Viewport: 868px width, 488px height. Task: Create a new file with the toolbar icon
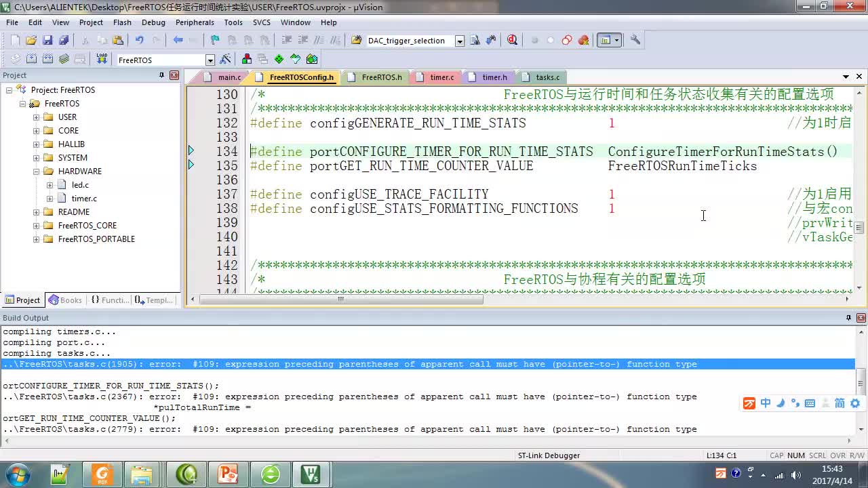coord(15,41)
